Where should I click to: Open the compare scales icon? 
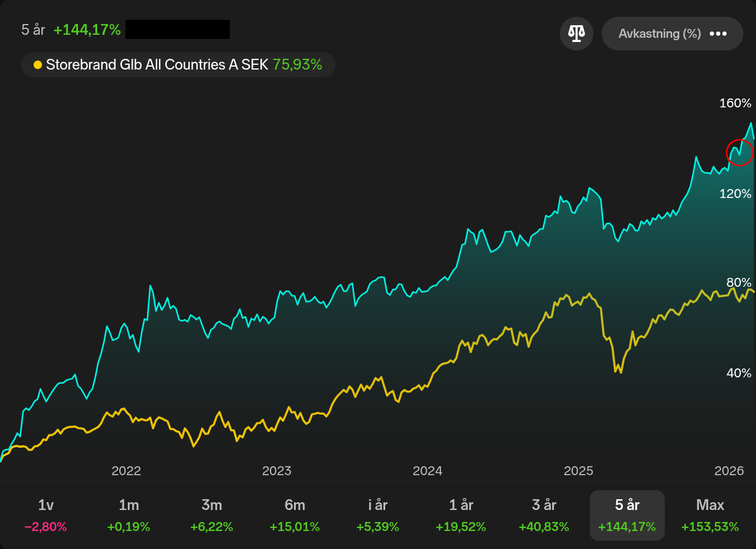click(577, 34)
